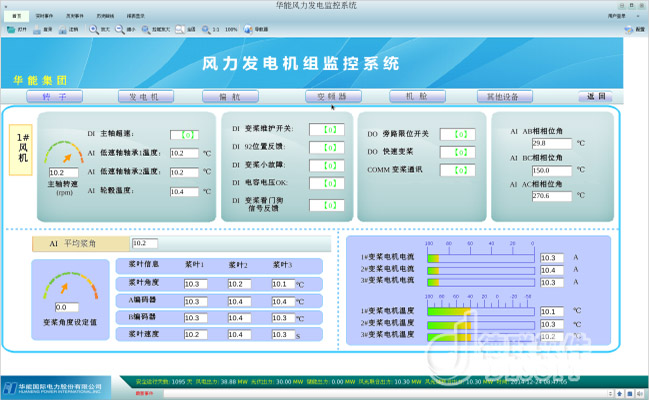Image resolution: width=649 pixels, height=400 pixels.
Task: Switch to the 历史曲线 tab
Action: 105,16
